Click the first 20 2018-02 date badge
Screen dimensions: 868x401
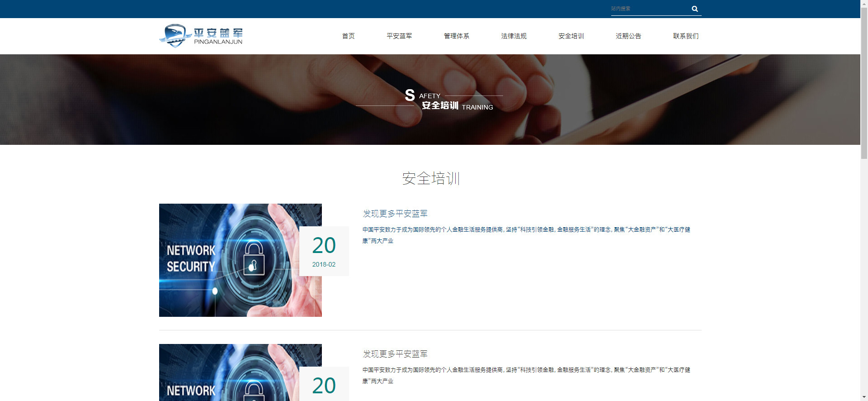tap(324, 251)
